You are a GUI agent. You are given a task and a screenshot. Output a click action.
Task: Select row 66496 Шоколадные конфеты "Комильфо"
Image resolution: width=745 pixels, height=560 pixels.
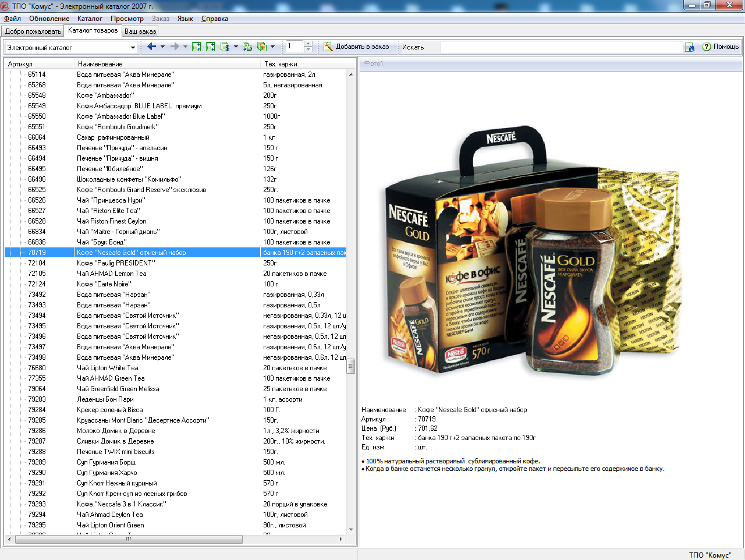(175, 179)
